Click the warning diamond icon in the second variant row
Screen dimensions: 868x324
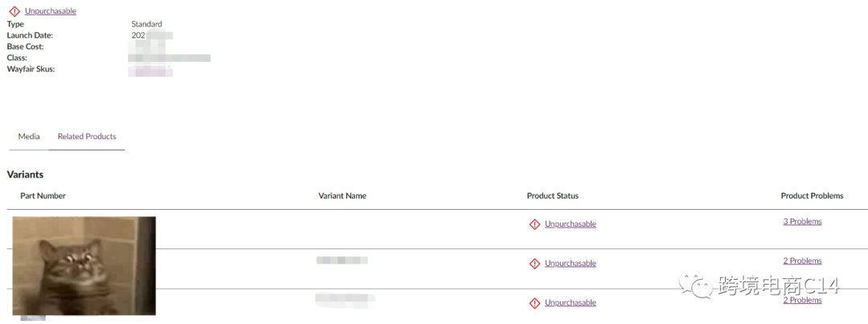[x=534, y=264]
